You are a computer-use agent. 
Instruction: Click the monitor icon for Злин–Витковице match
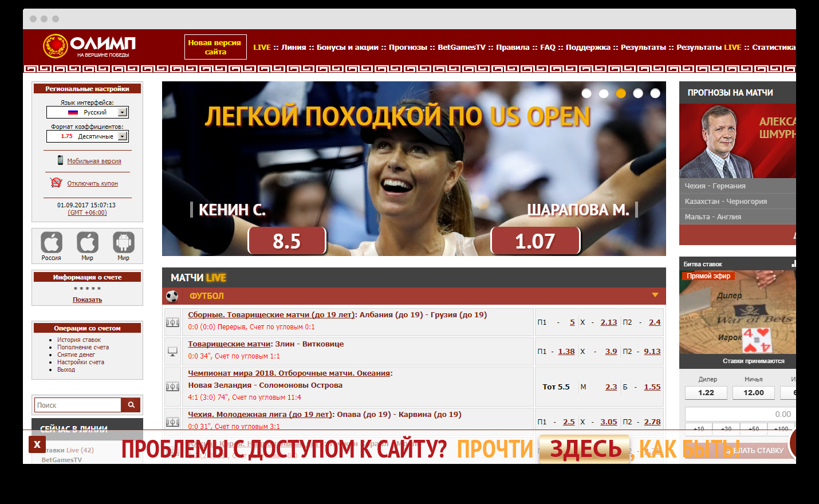coord(172,351)
